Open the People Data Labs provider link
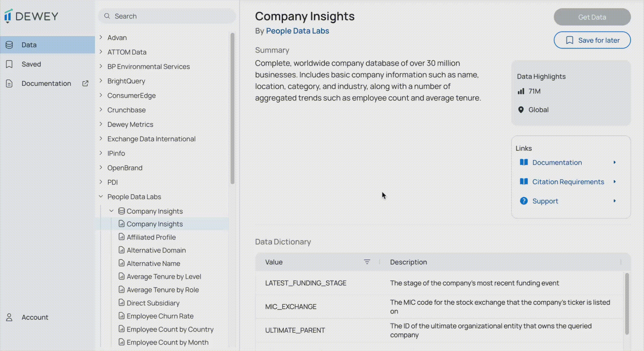The height and width of the screenshot is (351, 644). (297, 31)
